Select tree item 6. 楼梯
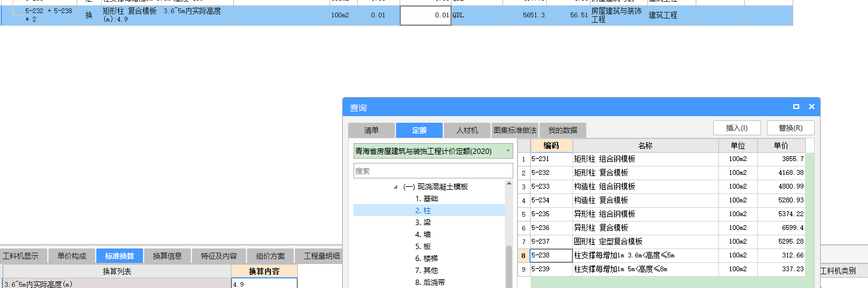This screenshot has height=288, width=868. (427, 259)
